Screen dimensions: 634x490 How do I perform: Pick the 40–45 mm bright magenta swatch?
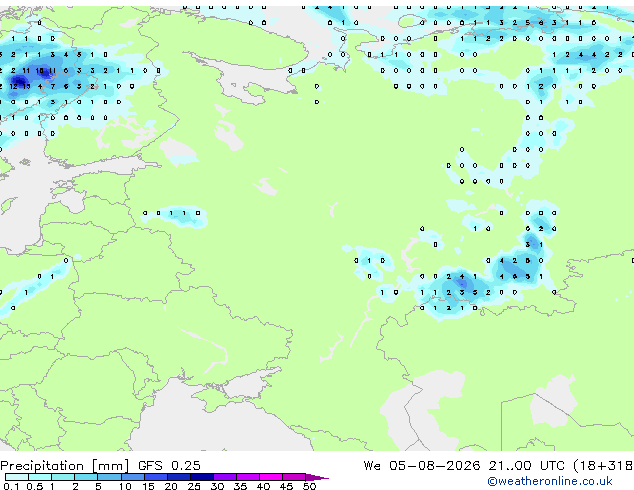click(271, 477)
